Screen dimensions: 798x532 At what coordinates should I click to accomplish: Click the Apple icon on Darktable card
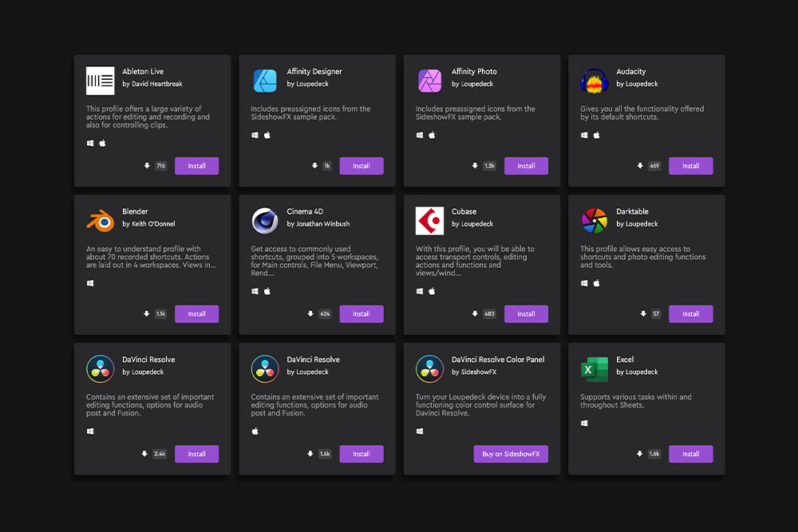point(596,283)
